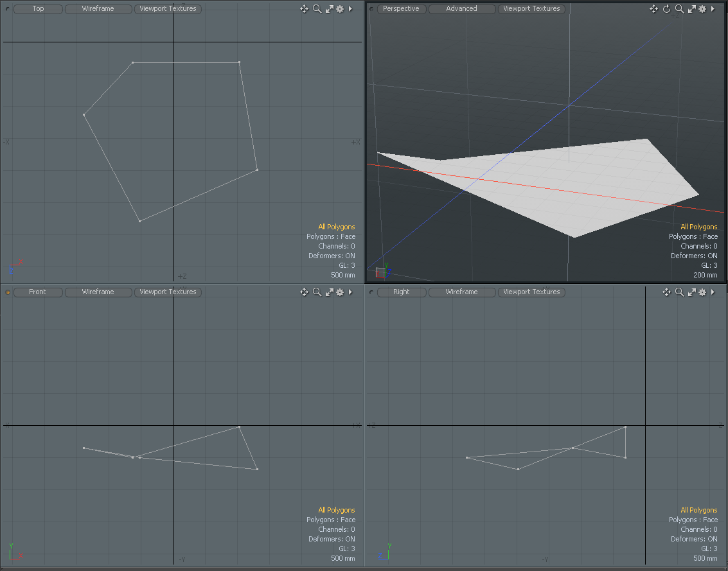728x571 pixels.
Task: Click the rotate icon in Perspective viewport
Action: [667, 9]
